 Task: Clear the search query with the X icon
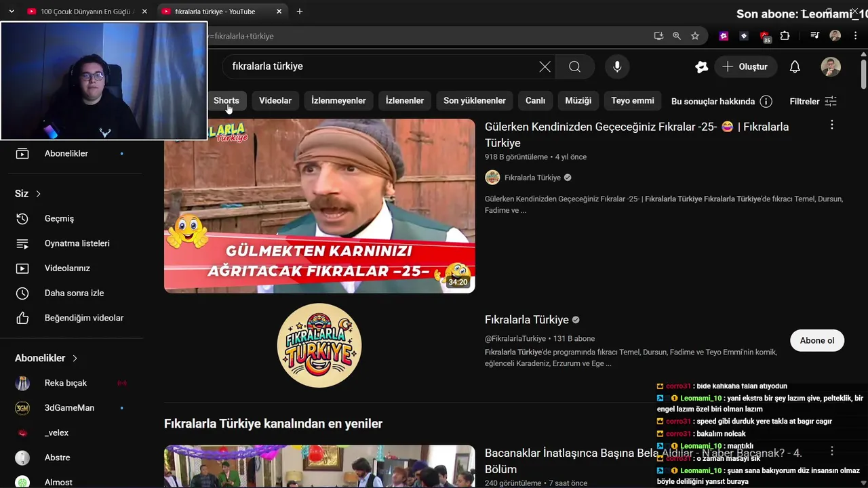pyautogui.click(x=545, y=66)
